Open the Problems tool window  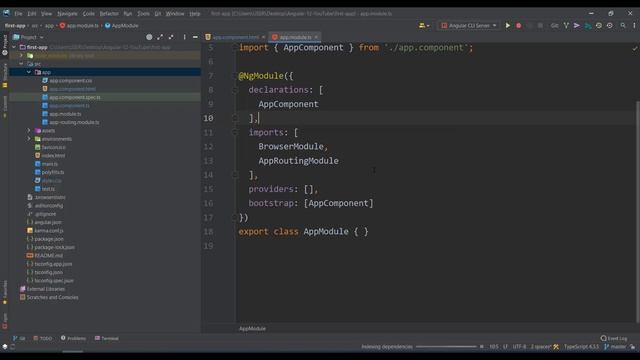73,338
